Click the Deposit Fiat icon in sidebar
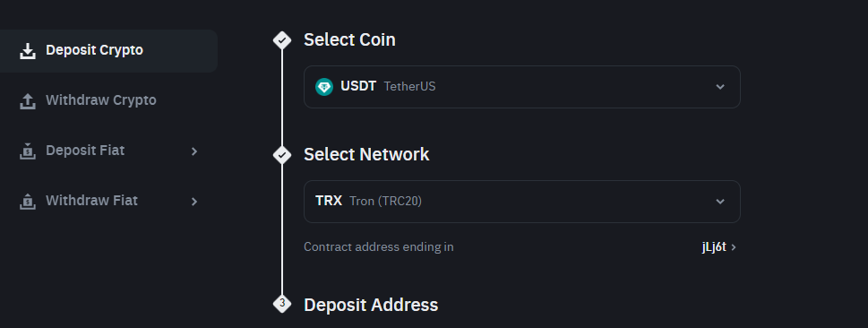Image resolution: width=868 pixels, height=328 pixels. click(x=27, y=151)
